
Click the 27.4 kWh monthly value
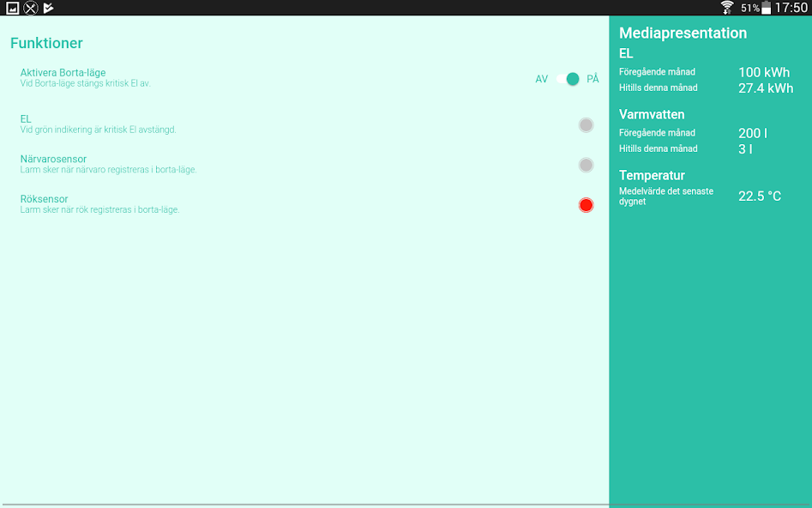pyautogui.click(x=765, y=88)
